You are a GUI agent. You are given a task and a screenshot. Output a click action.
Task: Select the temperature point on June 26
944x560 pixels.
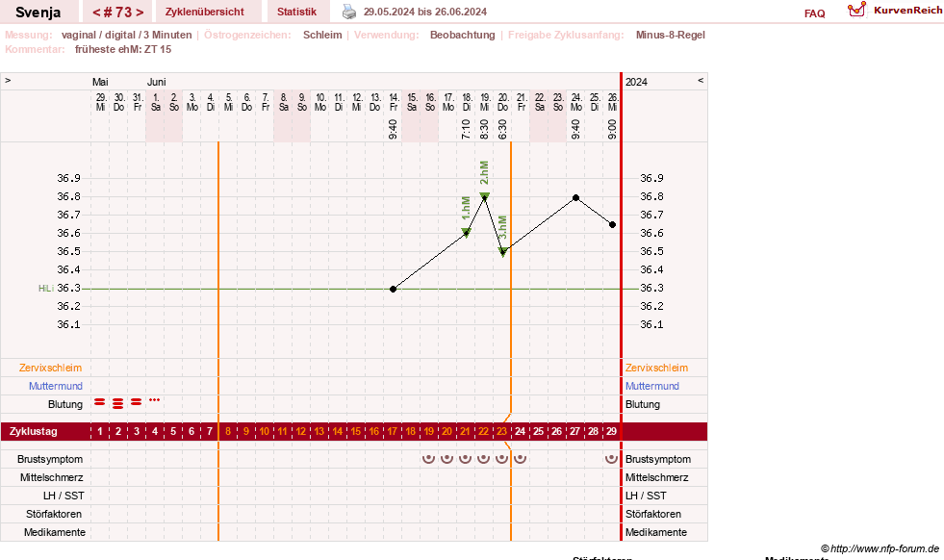[612, 224]
